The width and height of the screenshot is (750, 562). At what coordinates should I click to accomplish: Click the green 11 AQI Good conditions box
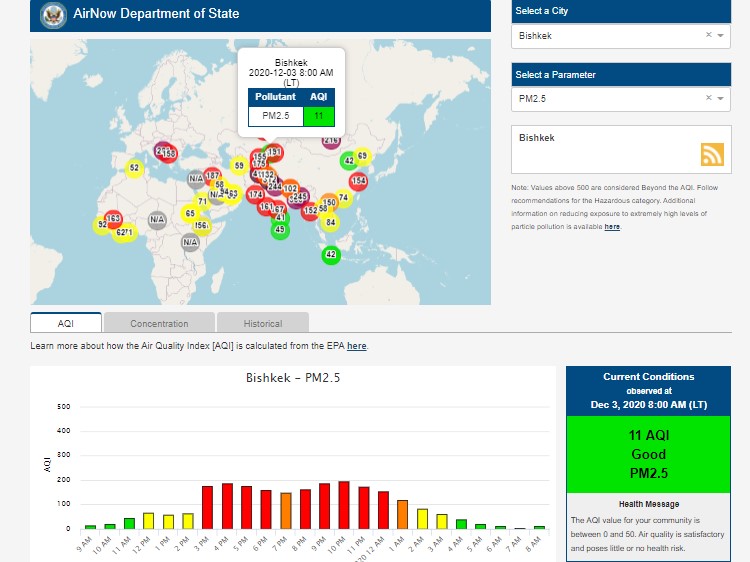tap(649, 455)
